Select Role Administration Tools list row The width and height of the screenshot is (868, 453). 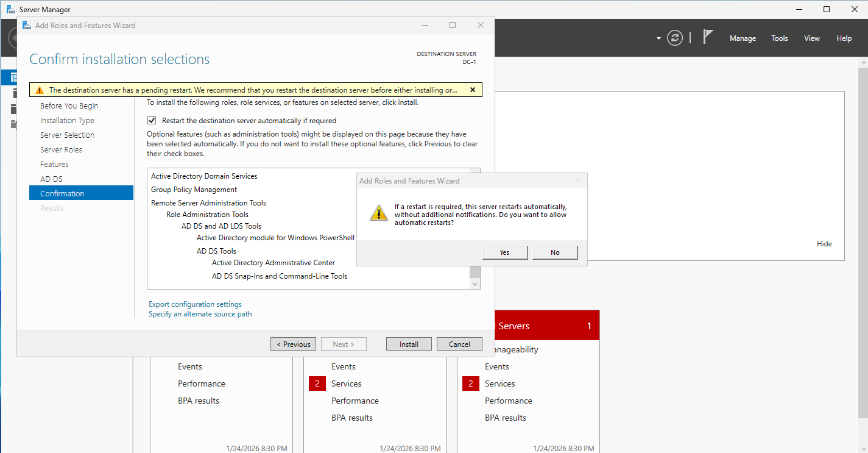tap(207, 215)
